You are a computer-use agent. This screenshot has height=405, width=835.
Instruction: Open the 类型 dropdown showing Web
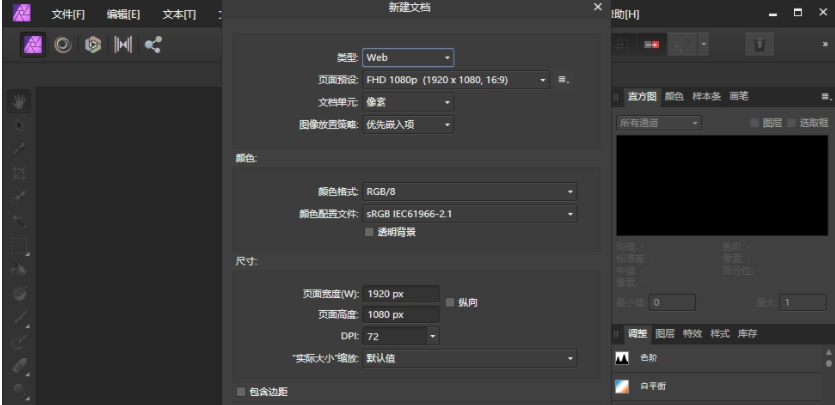[x=408, y=57]
